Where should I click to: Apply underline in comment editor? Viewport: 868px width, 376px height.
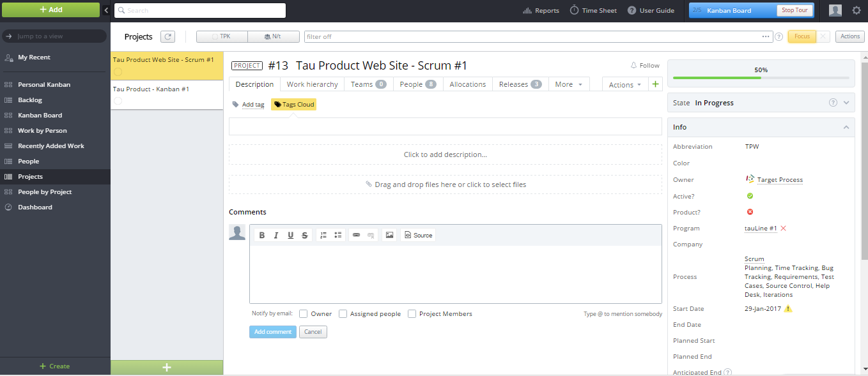click(x=290, y=235)
